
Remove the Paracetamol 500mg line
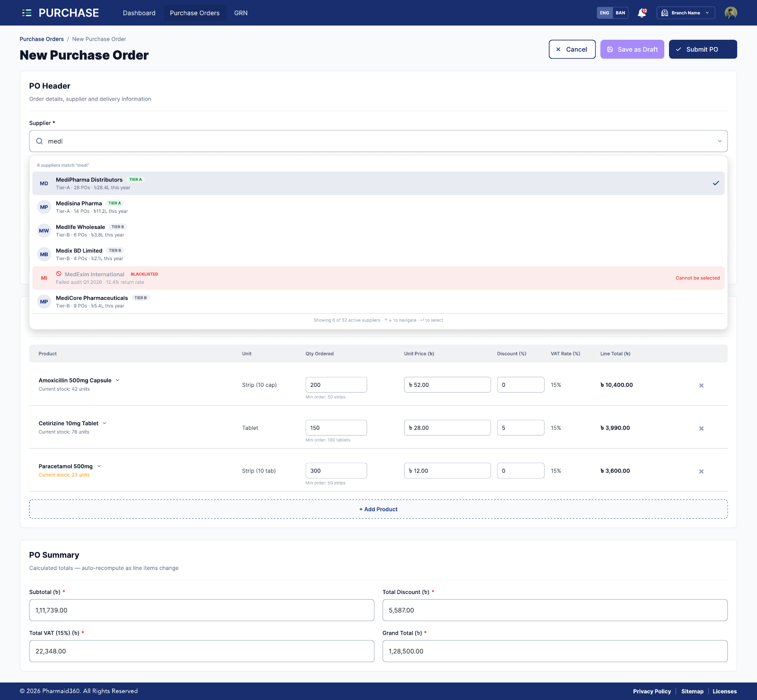(x=701, y=472)
